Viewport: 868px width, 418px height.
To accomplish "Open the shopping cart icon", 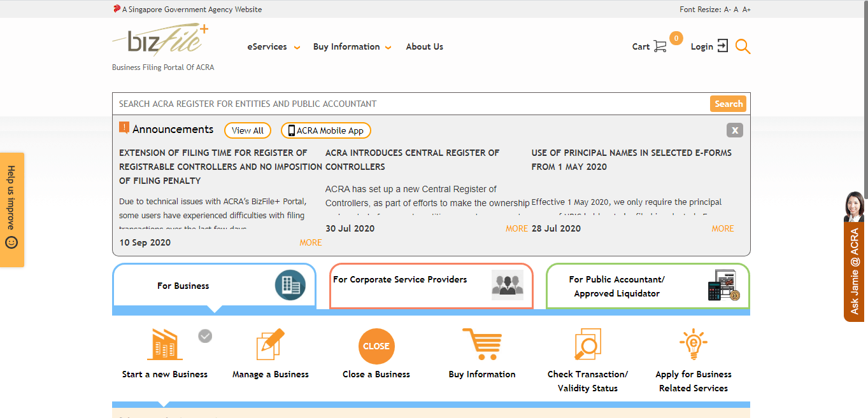I will (660, 46).
